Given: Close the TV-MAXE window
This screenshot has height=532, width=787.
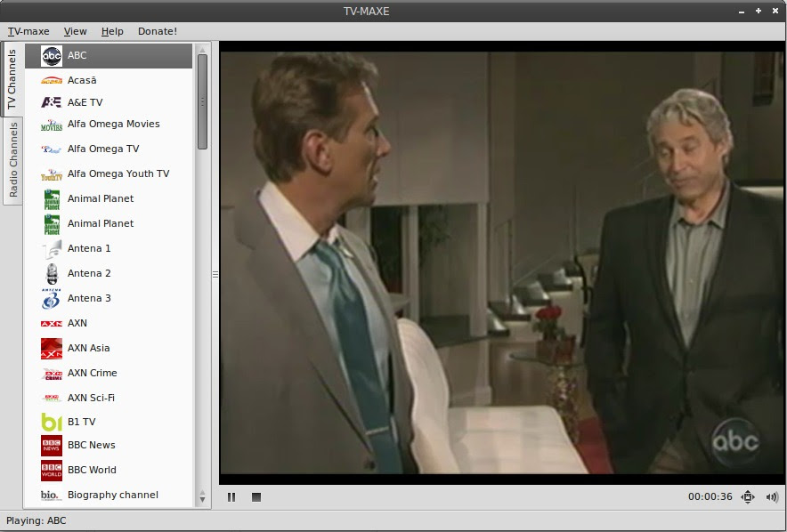Looking at the screenshot, I should (x=775, y=11).
